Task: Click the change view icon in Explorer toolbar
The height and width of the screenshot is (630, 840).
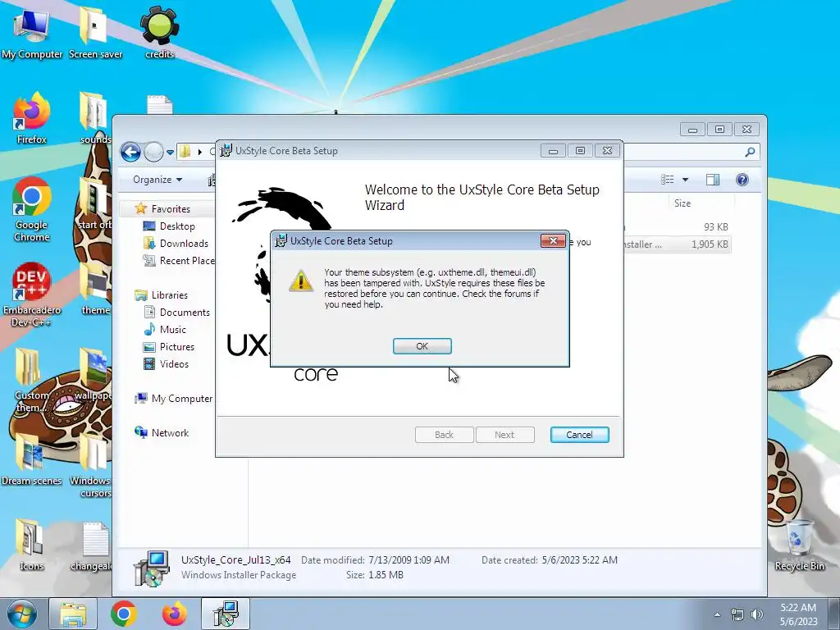Action: pos(667,180)
